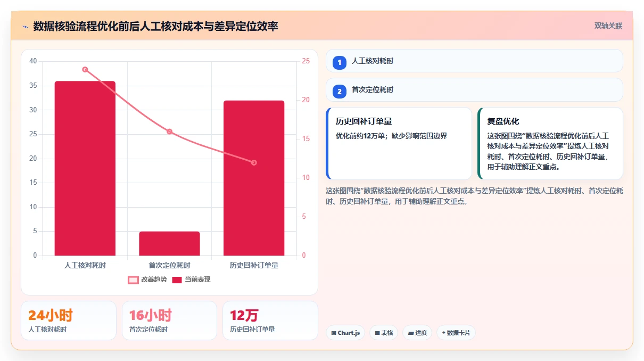The width and height of the screenshot is (644, 361).
Task: Click the Chart.js tag chip
Action: pyautogui.click(x=345, y=333)
